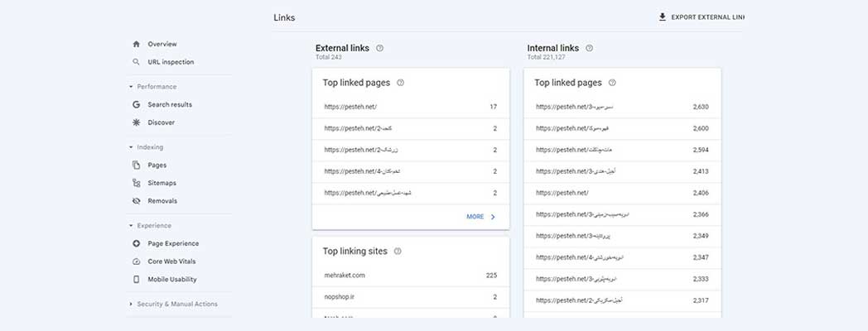The image size is (868, 331).
Task: Collapse the Experience section
Action: pyautogui.click(x=131, y=226)
